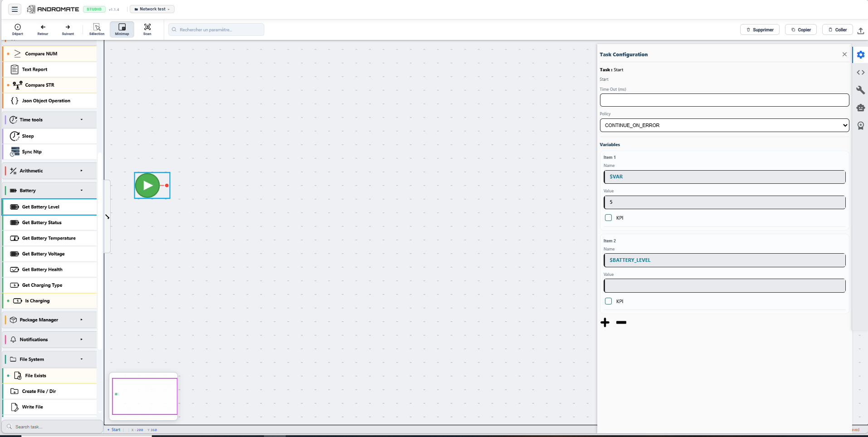
Task: Select the Write File task
Action: (50, 407)
